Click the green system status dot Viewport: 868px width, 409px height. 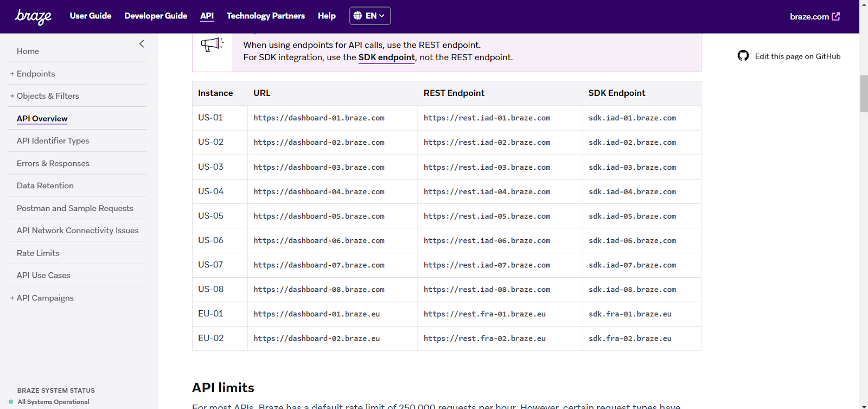[11, 402]
